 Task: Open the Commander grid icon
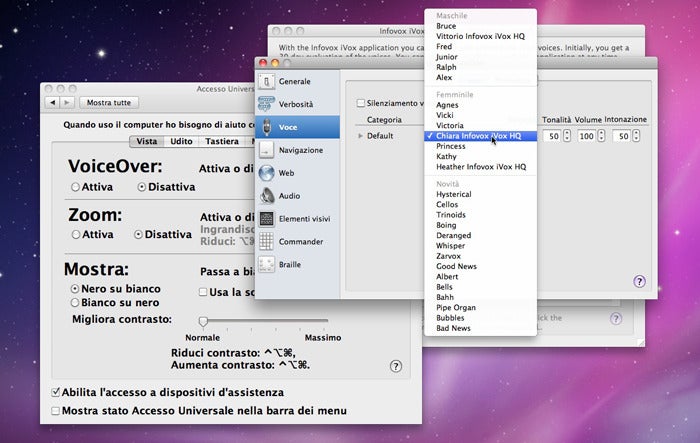tap(267, 242)
